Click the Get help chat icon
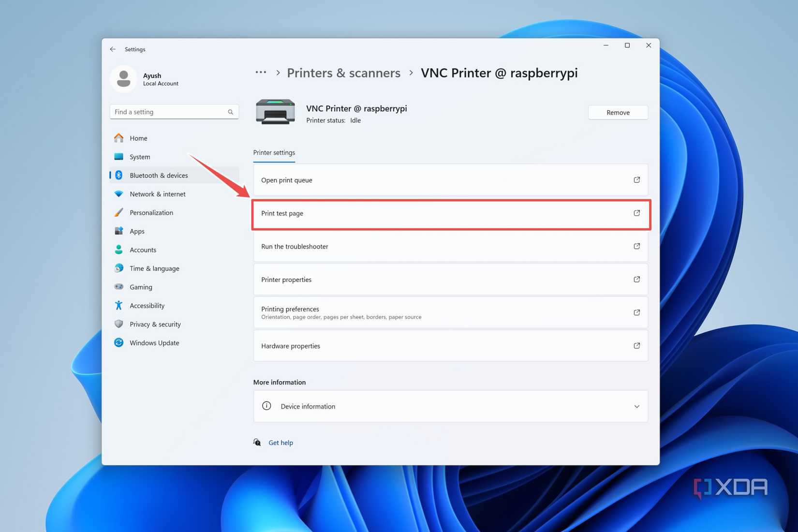 (x=257, y=442)
